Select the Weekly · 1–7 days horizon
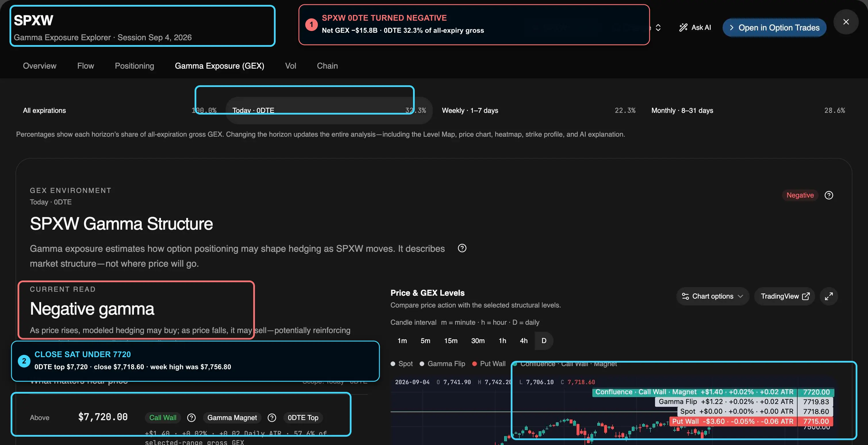Screen dimensions: 868x445 click(538, 111)
